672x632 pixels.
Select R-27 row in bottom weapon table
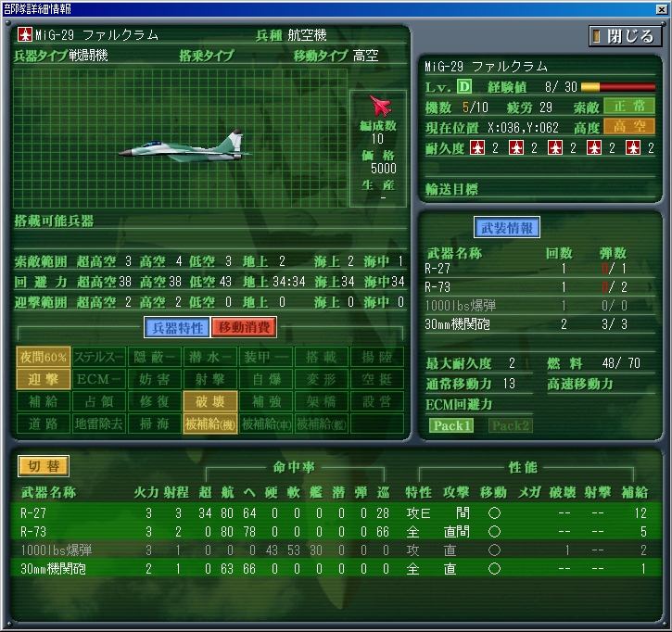click(336, 512)
